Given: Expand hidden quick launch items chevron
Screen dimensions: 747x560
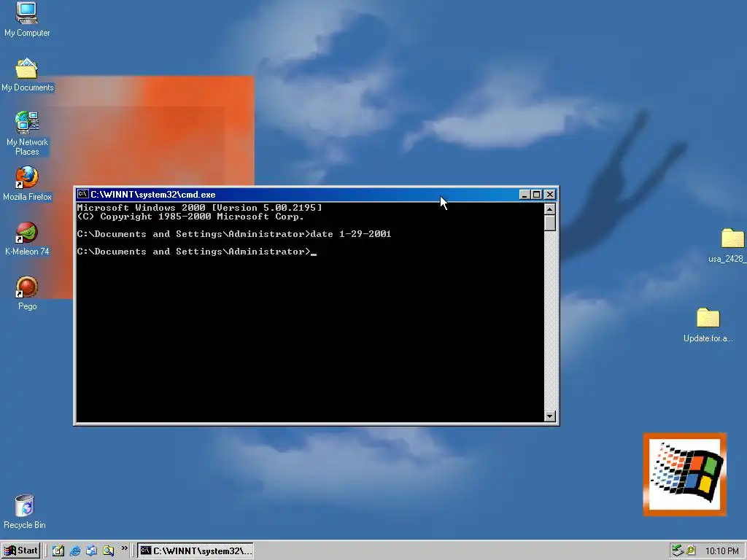Looking at the screenshot, I should tap(124, 548).
